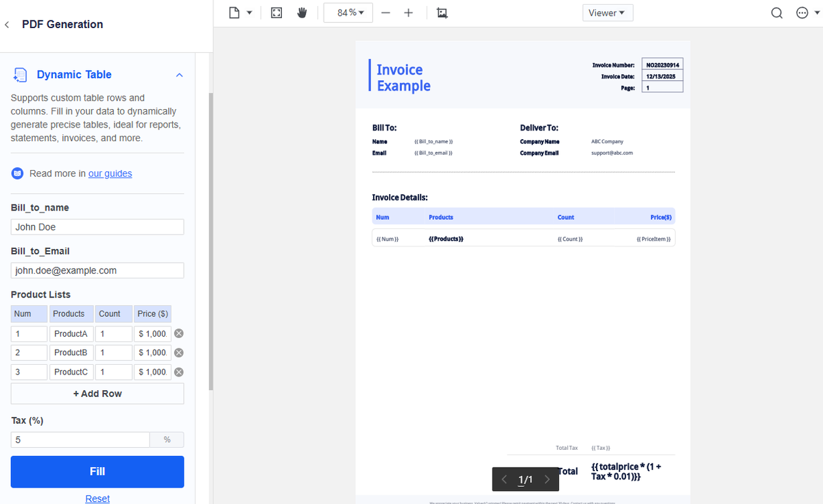Edit the price cell for ProductB
This screenshot has height=504, width=823.
click(x=152, y=352)
